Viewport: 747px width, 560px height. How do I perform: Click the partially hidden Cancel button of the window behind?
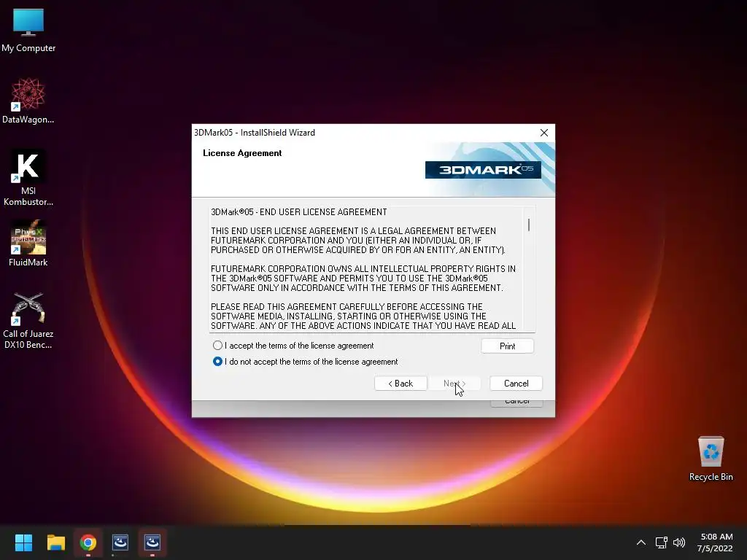[517, 403]
